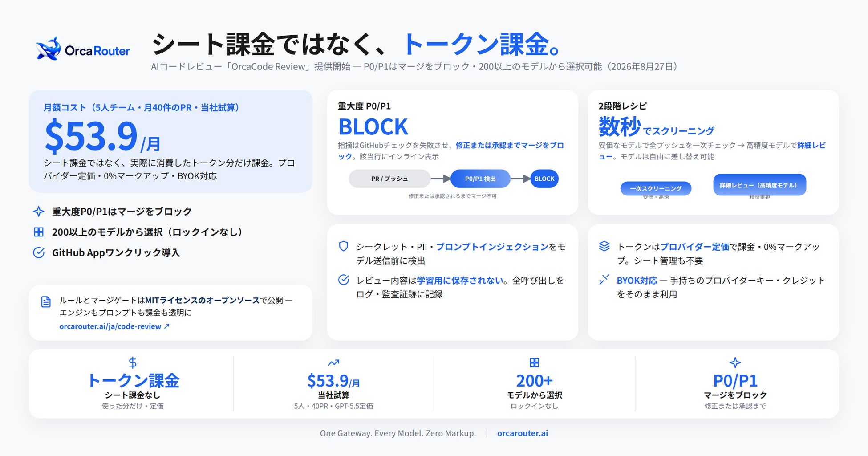Click the highlighted text プロバイダー定価
The width and height of the screenshot is (868, 456).
[x=694, y=247]
